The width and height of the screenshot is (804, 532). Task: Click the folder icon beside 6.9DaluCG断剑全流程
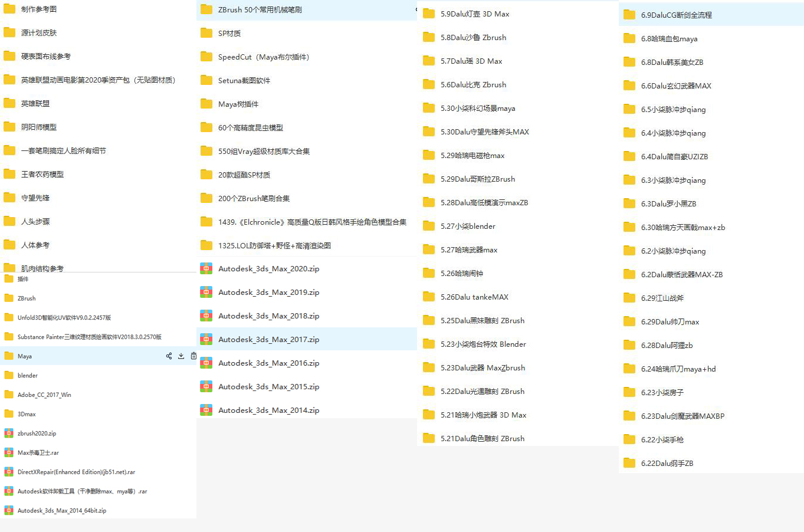click(x=629, y=15)
